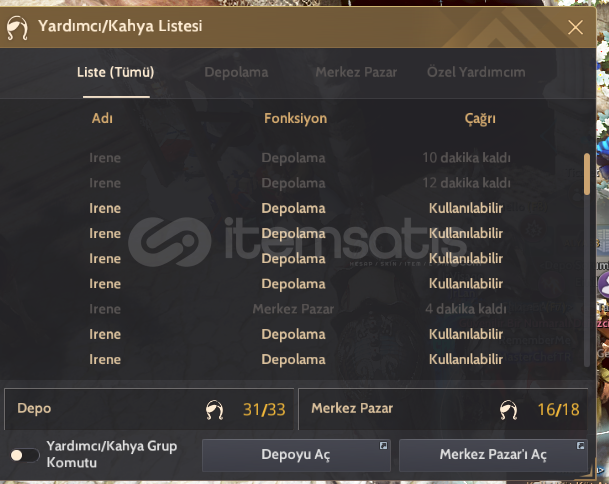Click the maid list scrollbar handle

click(x=587, y=174)
